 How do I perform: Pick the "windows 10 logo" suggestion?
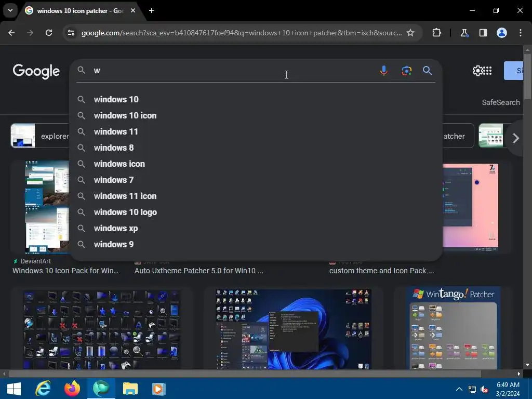point(256,212)
